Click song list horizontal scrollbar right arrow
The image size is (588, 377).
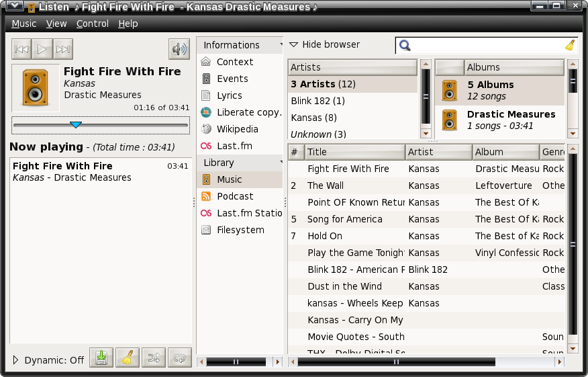[x=560, y=362]
